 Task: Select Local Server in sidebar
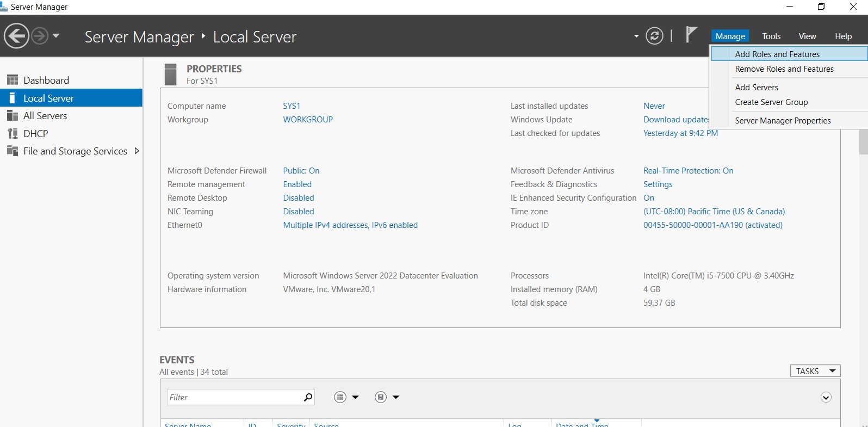coord(71,98)
